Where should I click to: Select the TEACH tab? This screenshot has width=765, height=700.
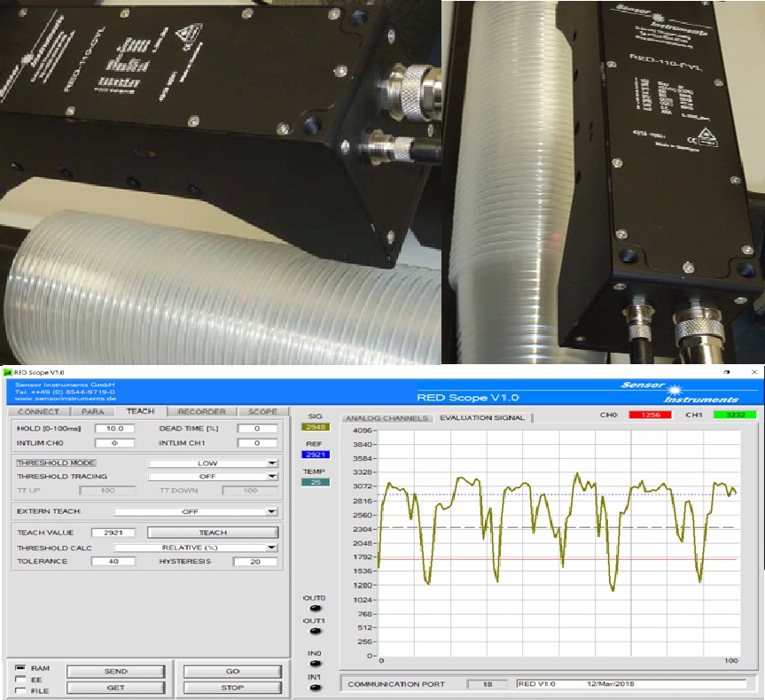tap(141, 411)
